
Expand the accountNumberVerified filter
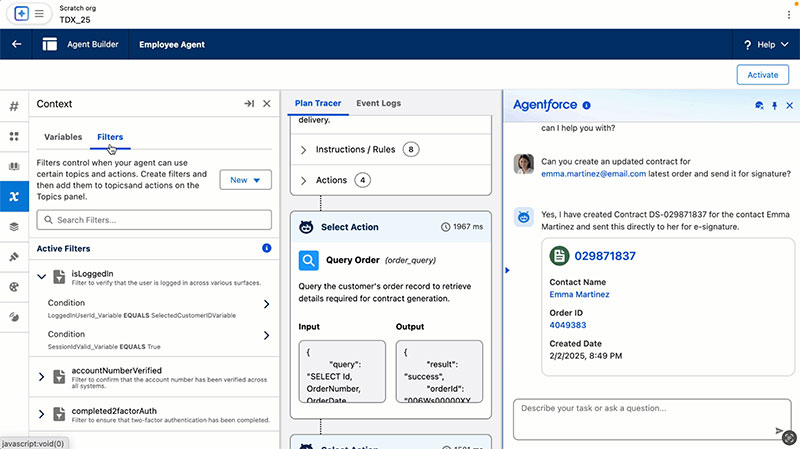(x=42, y=376)
